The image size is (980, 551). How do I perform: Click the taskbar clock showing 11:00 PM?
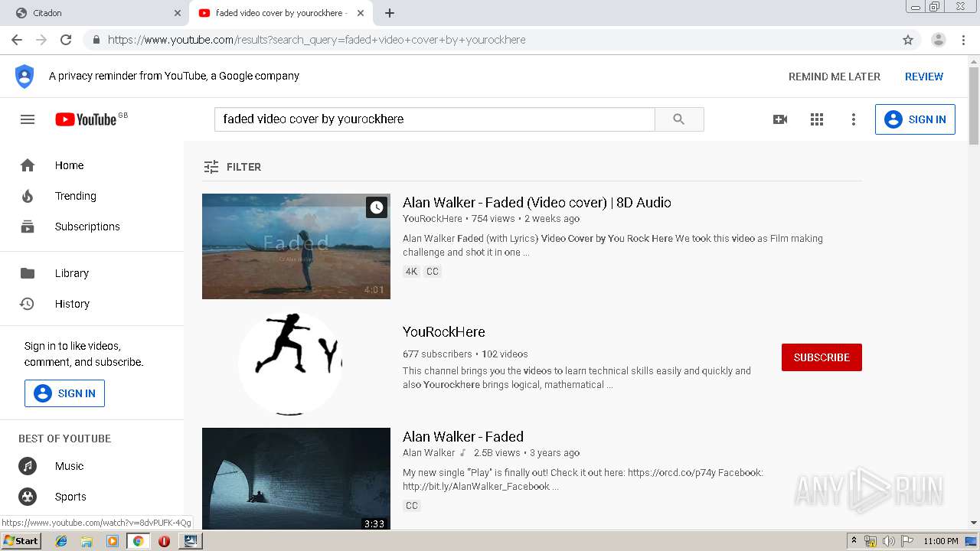point(941,541)
